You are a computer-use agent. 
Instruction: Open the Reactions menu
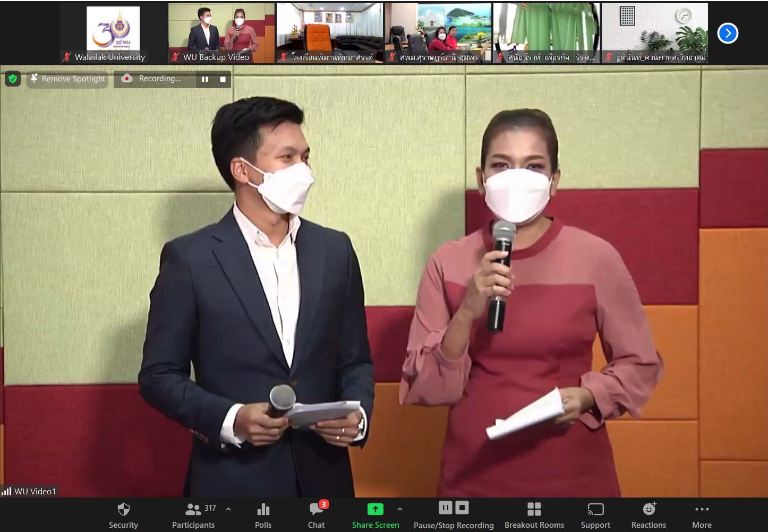[x=648, y=515]
